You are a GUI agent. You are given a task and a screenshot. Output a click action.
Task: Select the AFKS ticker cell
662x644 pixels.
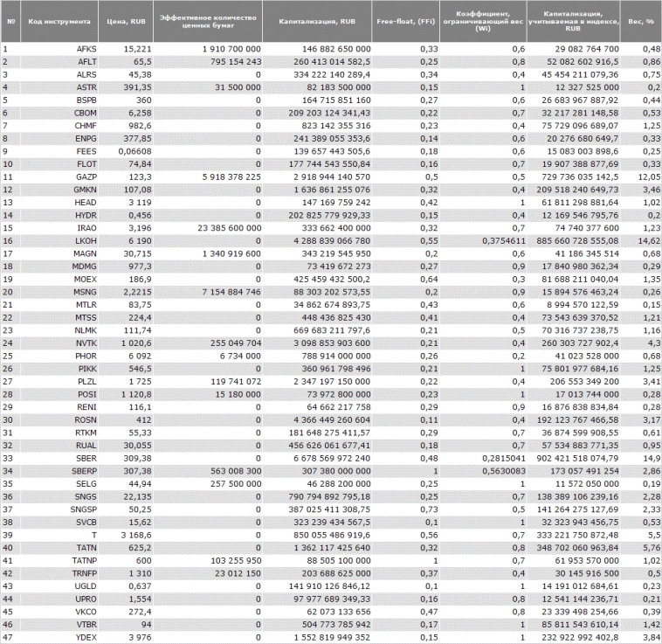coord(59,49)
